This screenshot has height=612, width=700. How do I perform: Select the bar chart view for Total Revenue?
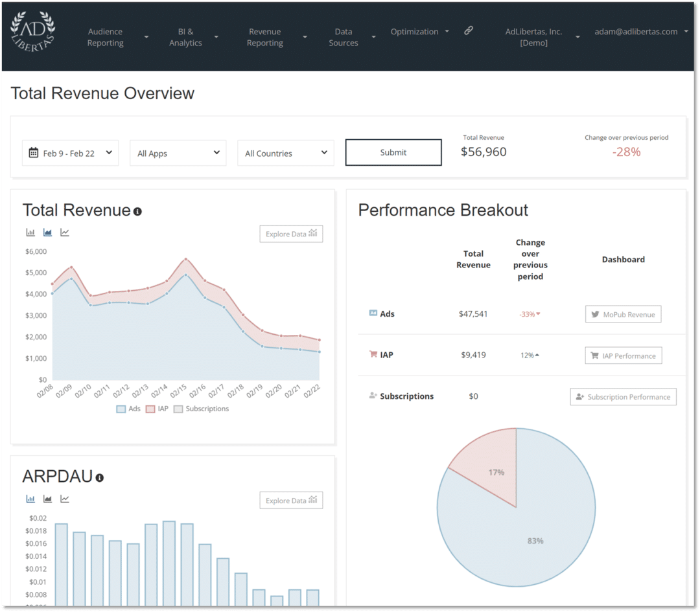click(x=30, y=232)
